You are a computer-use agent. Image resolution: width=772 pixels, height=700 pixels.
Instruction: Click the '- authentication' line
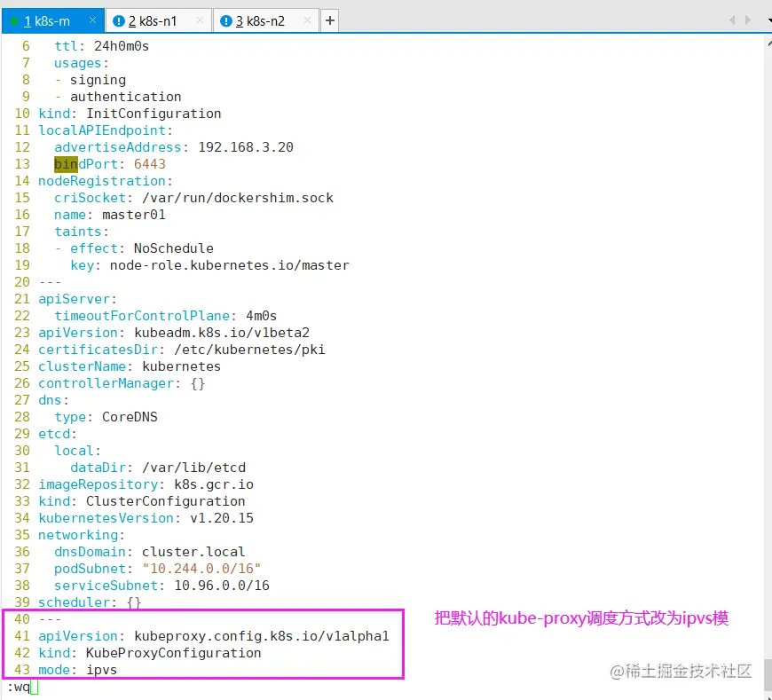tap(118, 97)
